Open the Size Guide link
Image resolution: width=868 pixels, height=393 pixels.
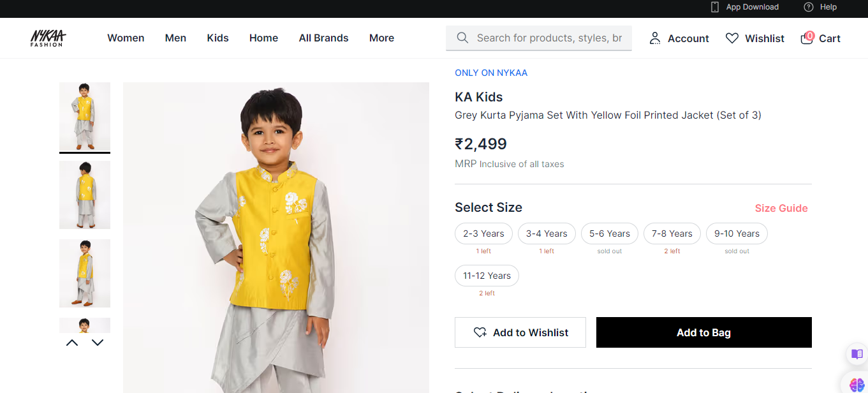[x=781, y=208]
